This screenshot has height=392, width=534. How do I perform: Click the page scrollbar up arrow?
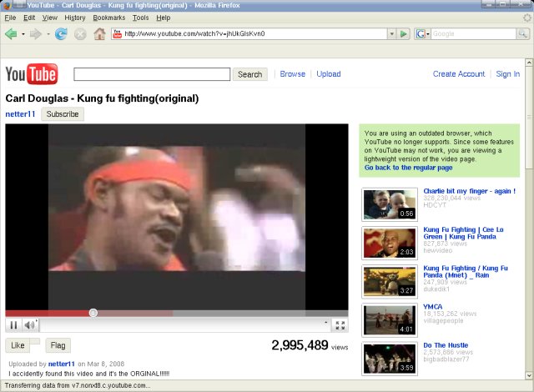tap(529, 63)
